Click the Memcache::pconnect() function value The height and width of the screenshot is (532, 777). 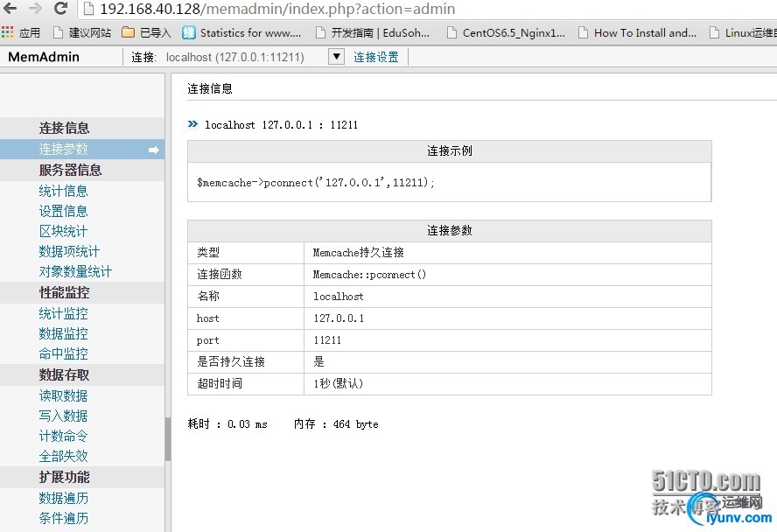pos(369,275)
